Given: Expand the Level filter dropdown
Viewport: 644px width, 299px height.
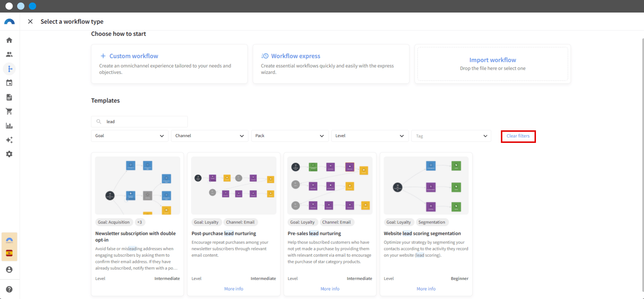Looking at the screenshot, I should [370, 136].
